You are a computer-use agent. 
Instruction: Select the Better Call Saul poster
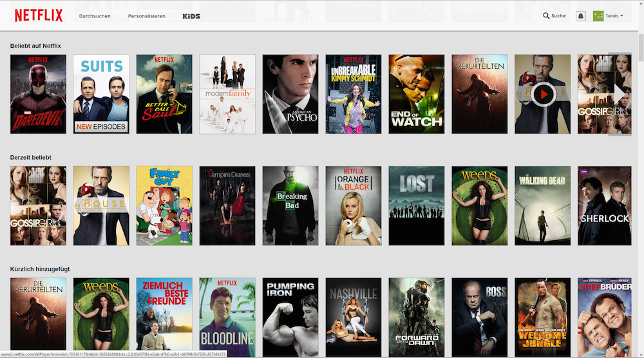(164, 94)
